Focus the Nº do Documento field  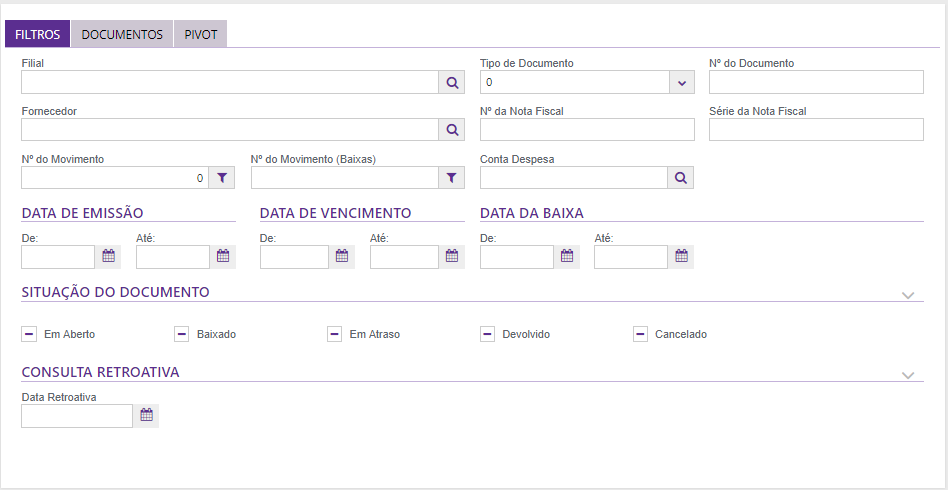pos(816,82)
